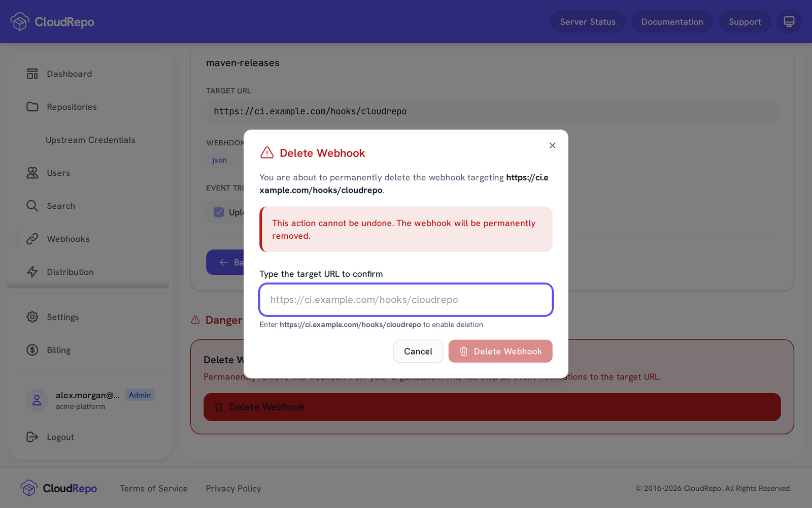Click the Users sidebar icon
Image resolution: width=812 pixels, height=508 pixels.
click(32, 173)
